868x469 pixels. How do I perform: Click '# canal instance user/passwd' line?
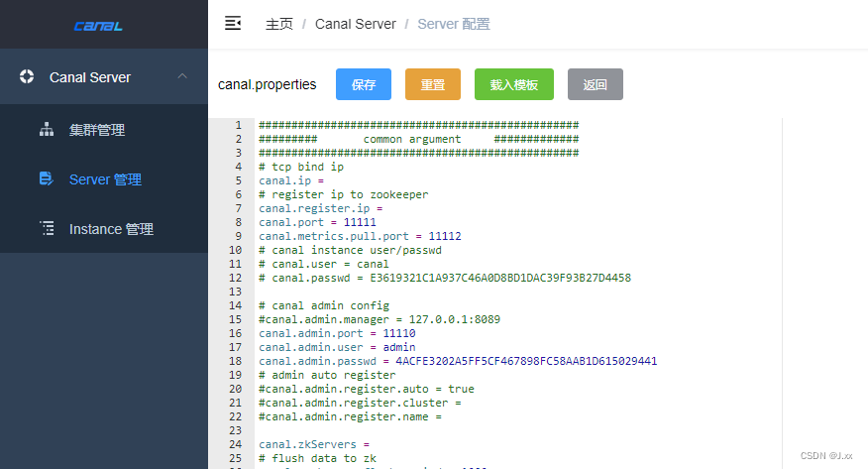tap(350, 250)
